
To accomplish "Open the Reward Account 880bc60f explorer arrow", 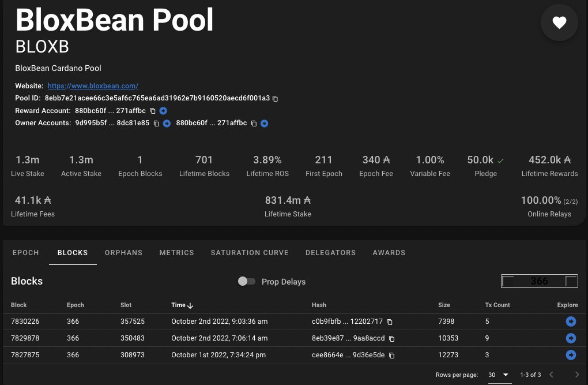I will tap(163, 111).
